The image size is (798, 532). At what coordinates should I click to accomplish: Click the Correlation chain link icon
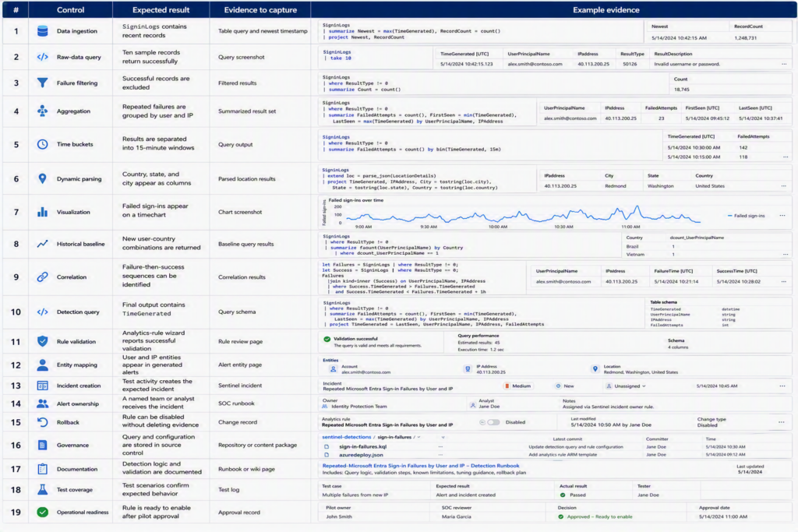pos(43,277)
